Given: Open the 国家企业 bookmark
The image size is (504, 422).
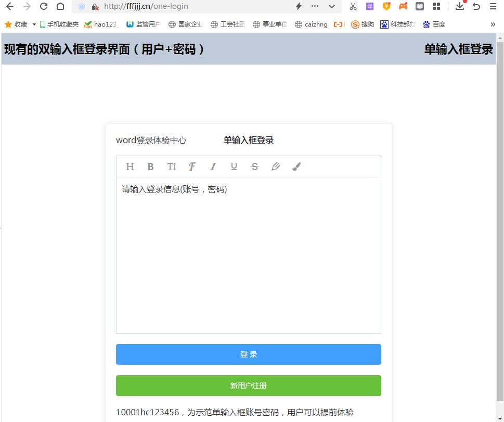Looking at the screenshot, I should [x=186, y=24].
